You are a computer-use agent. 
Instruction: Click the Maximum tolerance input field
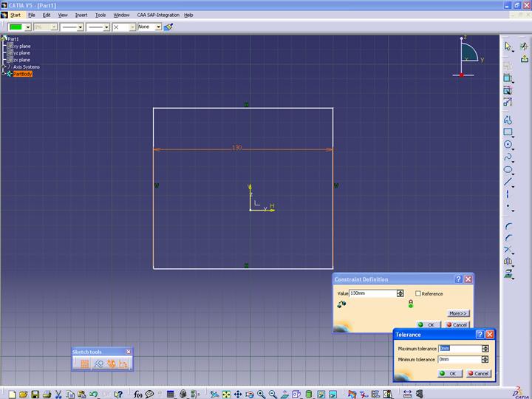pos(460,349)
